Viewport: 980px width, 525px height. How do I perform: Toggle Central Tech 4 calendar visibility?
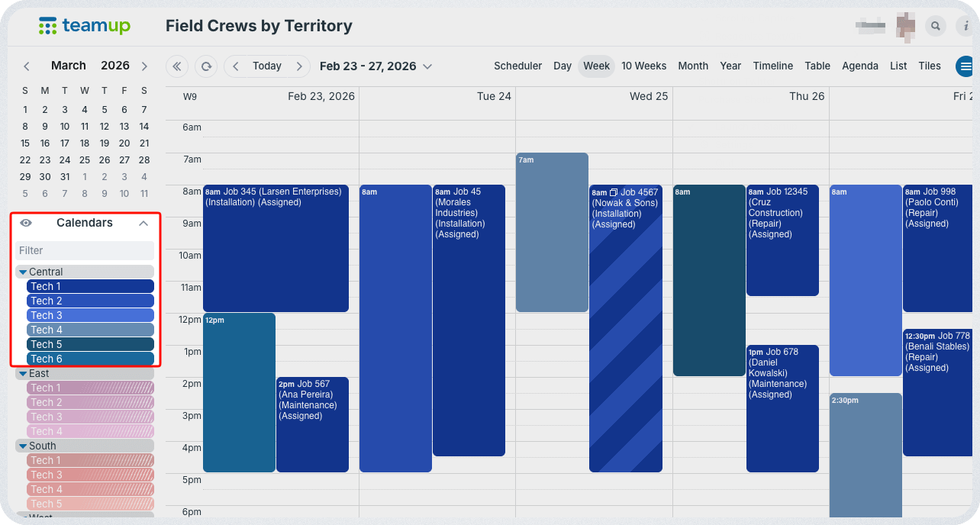pyautogui.click(x=90, y=330)
